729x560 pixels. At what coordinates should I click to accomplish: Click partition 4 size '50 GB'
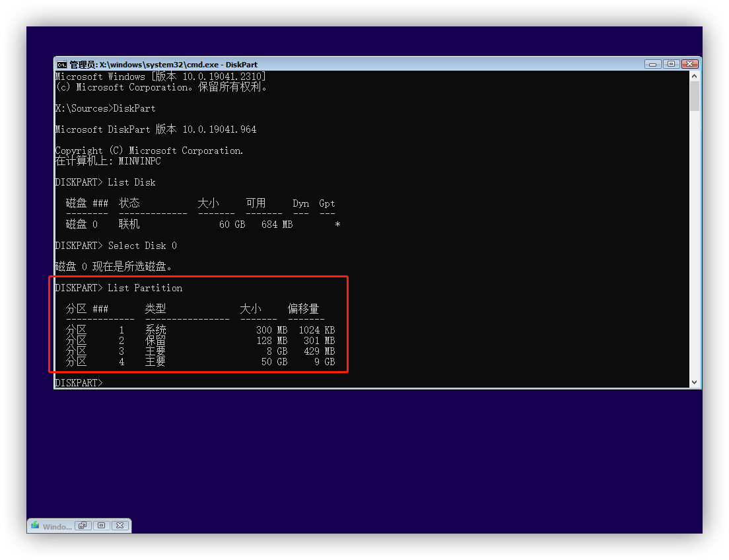click(x=274, y=362)
